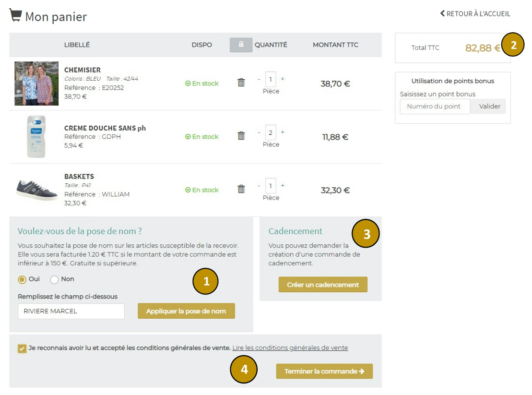Delete the CHEMISIER item via its trash icon
The image size is (532, 395).
(x=241, y=82)
